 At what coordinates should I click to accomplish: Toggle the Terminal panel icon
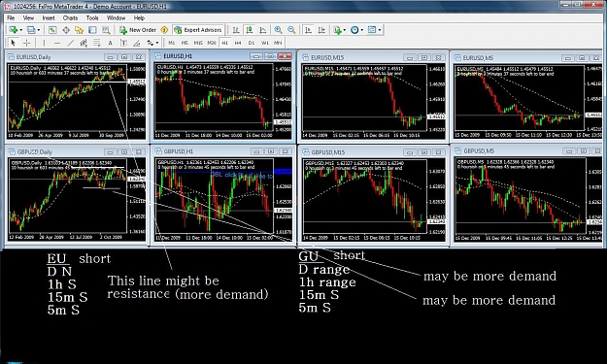tap(92, 30)
